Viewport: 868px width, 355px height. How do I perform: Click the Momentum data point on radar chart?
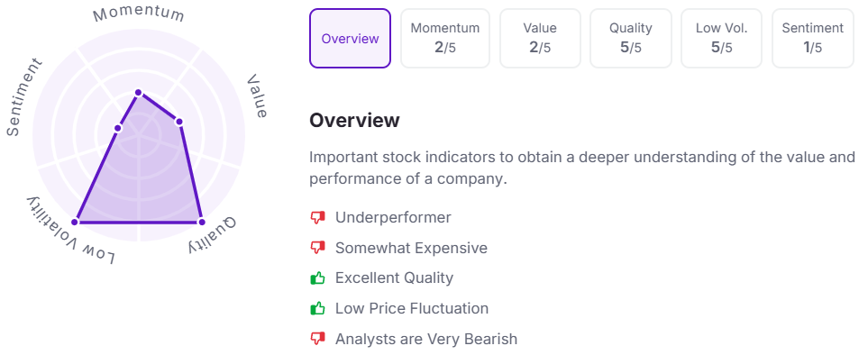(x=139, y=92)
